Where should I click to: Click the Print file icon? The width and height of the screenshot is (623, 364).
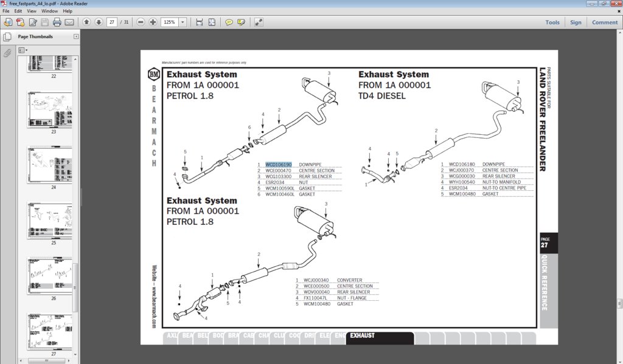coord(57,22)
